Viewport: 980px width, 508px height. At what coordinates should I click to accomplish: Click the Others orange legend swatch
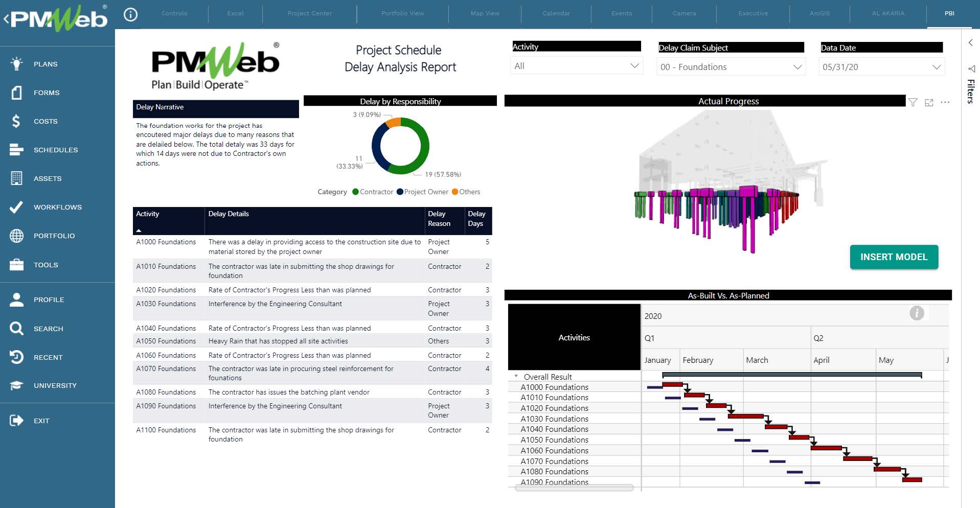[455, 192]
